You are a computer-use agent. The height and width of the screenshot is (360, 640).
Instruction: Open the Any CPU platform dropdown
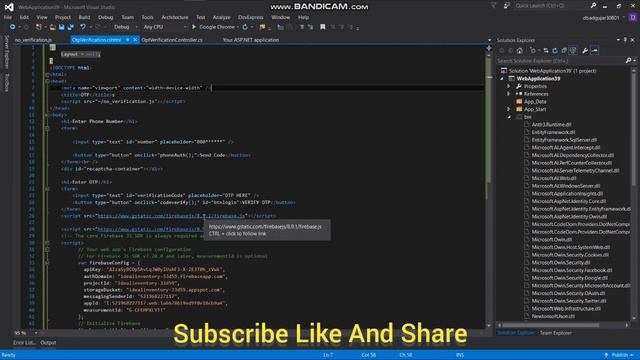point(165,27)
